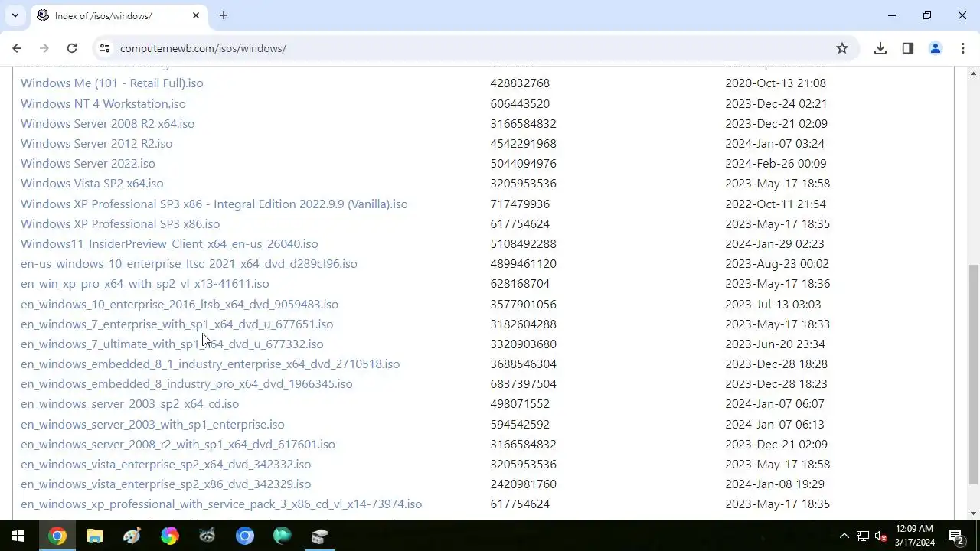The width and height of the screenshot is (980, 551).
Task: Open the notification center icon
Action: (955, 536)
